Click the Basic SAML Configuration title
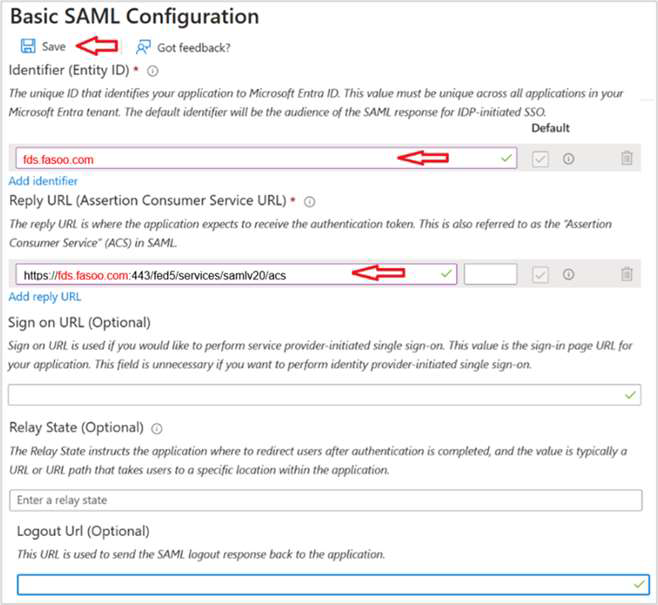 click(134, 17)
